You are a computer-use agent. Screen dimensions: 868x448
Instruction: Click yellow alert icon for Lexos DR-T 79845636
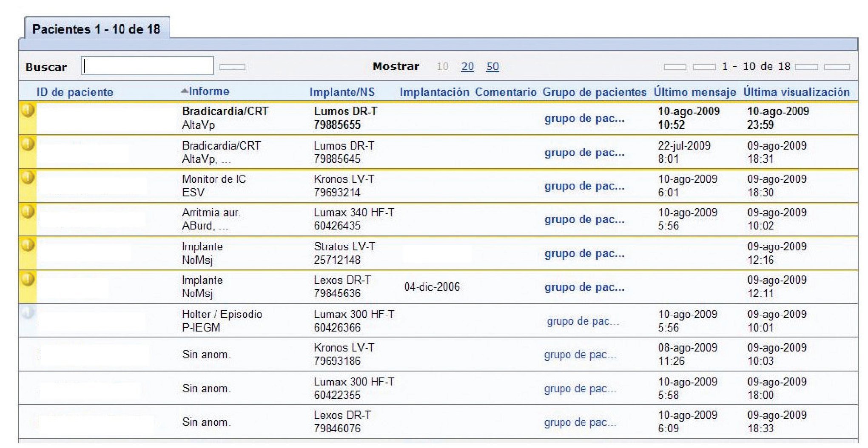tap(28, 279)
